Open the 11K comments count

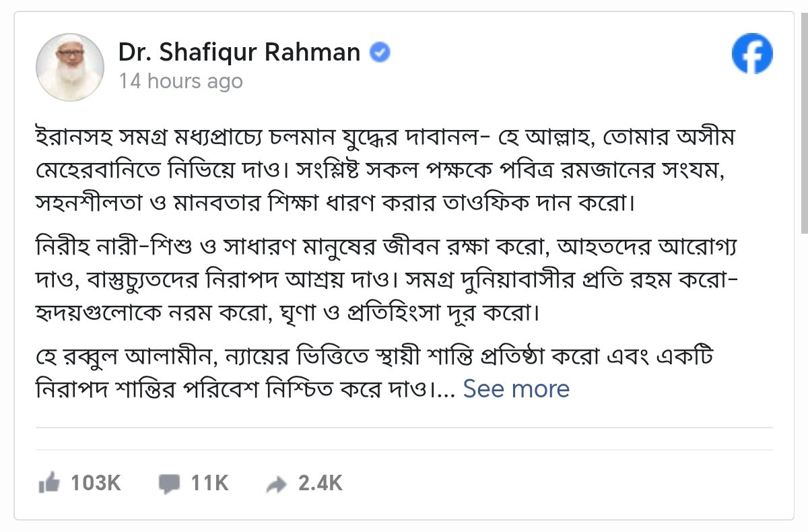(x=209, y=483)
